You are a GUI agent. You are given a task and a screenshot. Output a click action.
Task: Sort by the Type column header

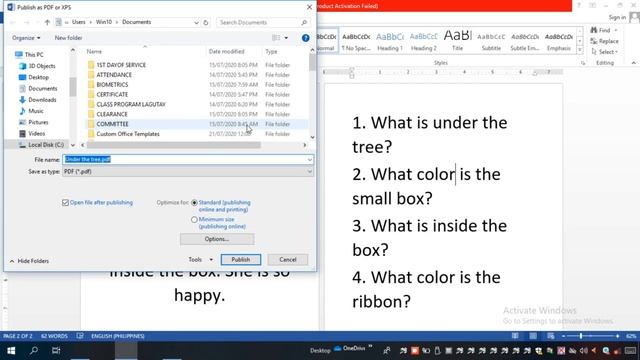click(x=271, y=51)
